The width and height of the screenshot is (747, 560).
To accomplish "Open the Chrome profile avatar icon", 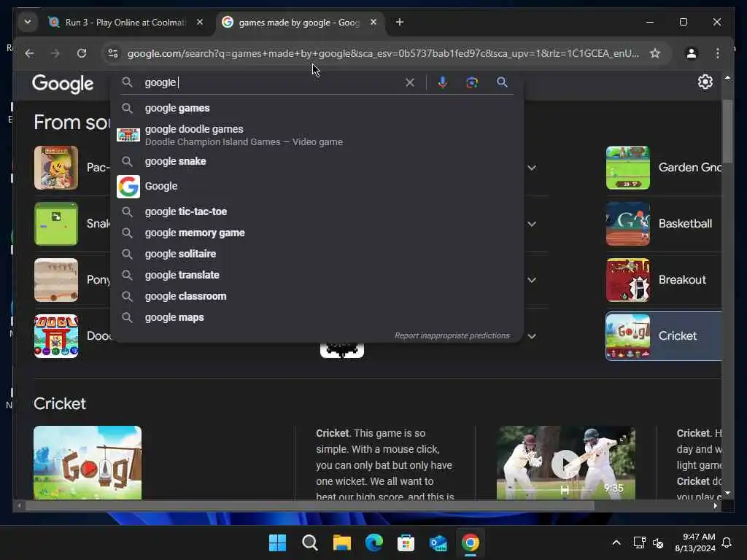I will [692, 52].
